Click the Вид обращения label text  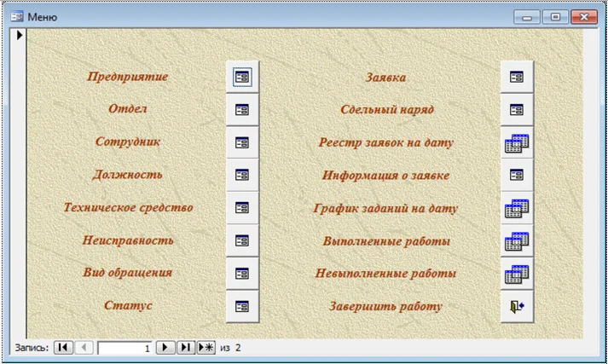coord(128,273)
